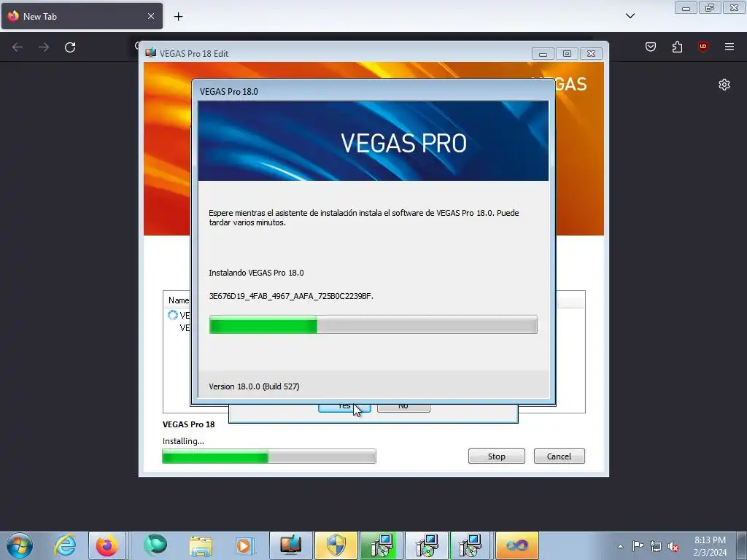747x560 pixels.
Task: Click the muted volume tray icon
Action: click(x=673, y=546)
